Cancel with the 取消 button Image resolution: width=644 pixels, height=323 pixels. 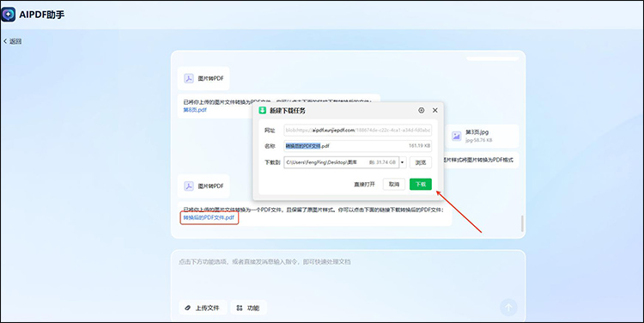394,184
